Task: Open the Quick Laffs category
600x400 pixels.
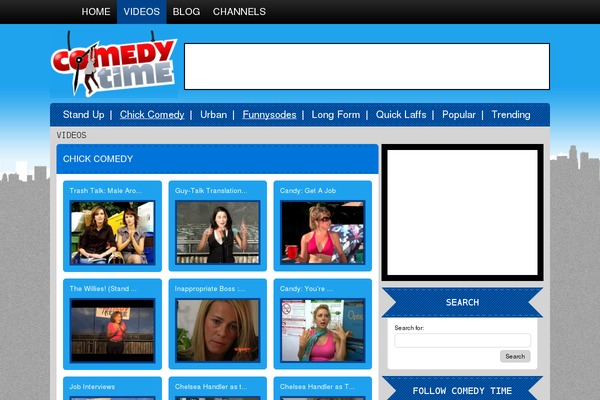Action: [401, 114]
